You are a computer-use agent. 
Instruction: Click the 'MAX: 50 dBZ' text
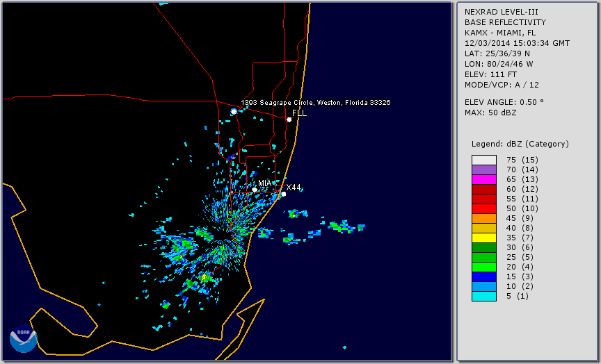[x=490, y=113]
